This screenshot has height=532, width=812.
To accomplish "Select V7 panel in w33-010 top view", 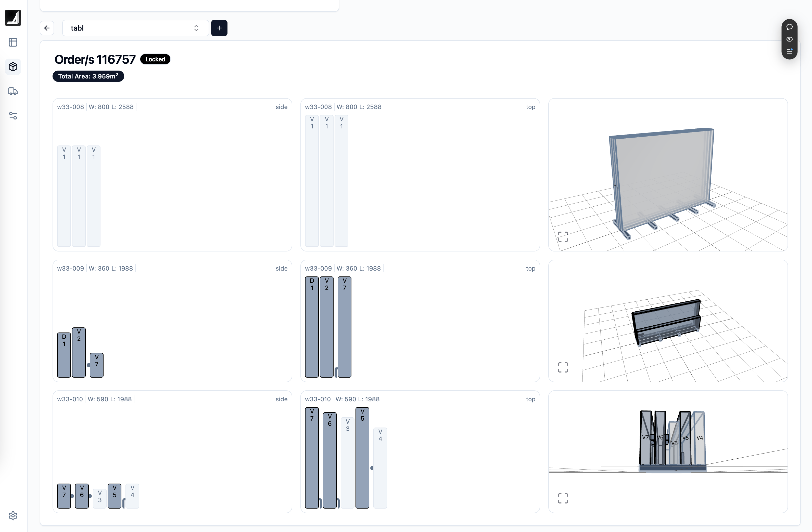I will (x=312, y=458).
